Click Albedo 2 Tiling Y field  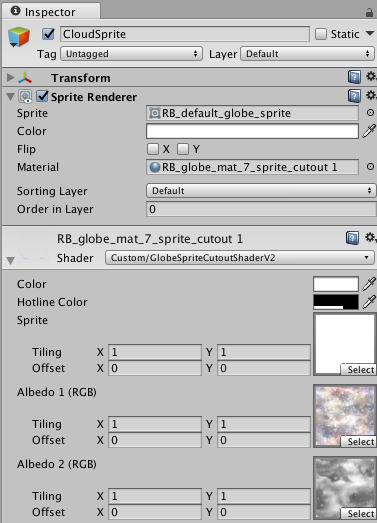[264, 496]
